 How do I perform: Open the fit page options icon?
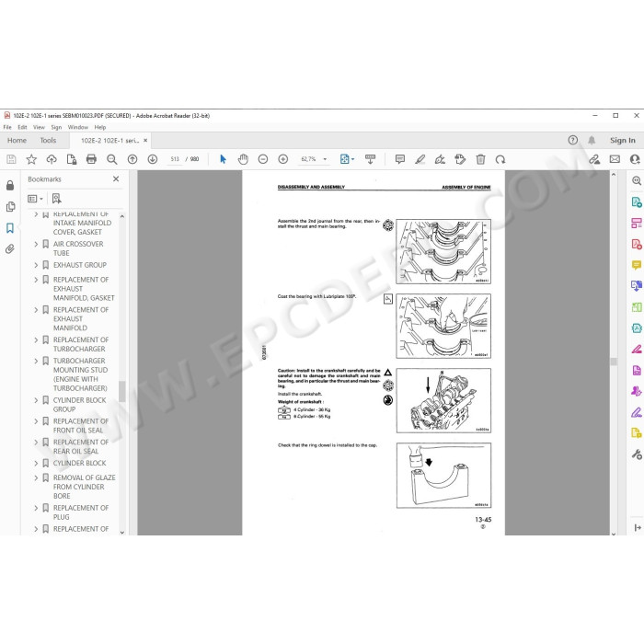[x=347, y=159]
